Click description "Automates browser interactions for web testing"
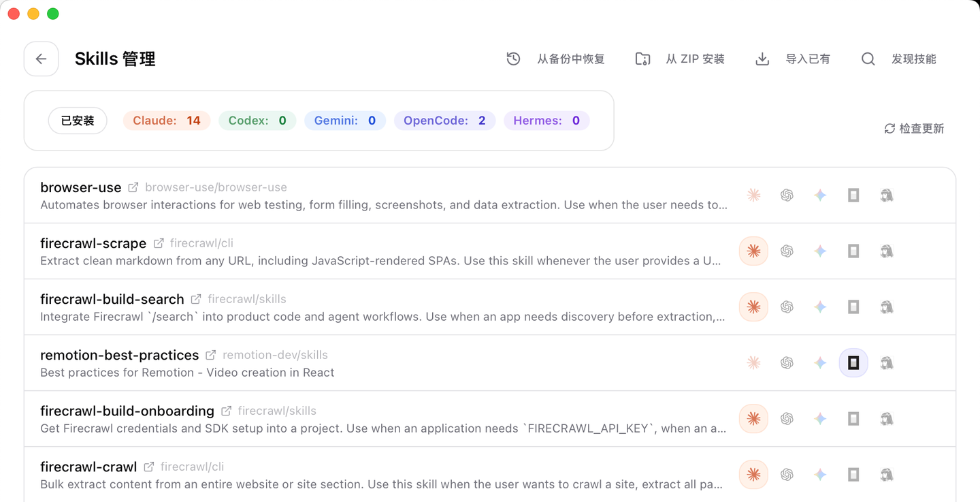The image size is (980, 502). pos(384,205)
